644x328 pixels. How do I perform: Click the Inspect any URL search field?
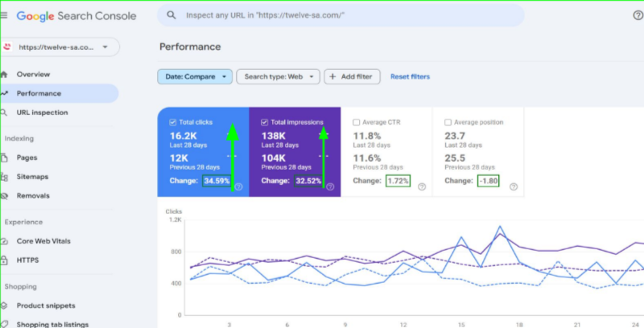point(341,15)
